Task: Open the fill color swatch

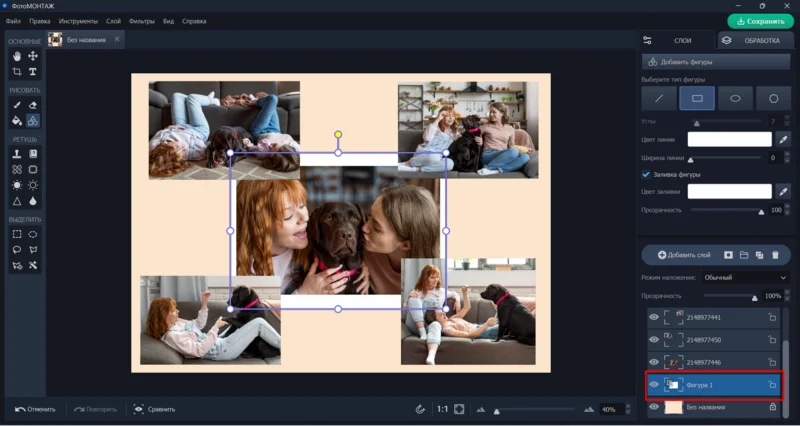Action: click(x=729, y=191)
